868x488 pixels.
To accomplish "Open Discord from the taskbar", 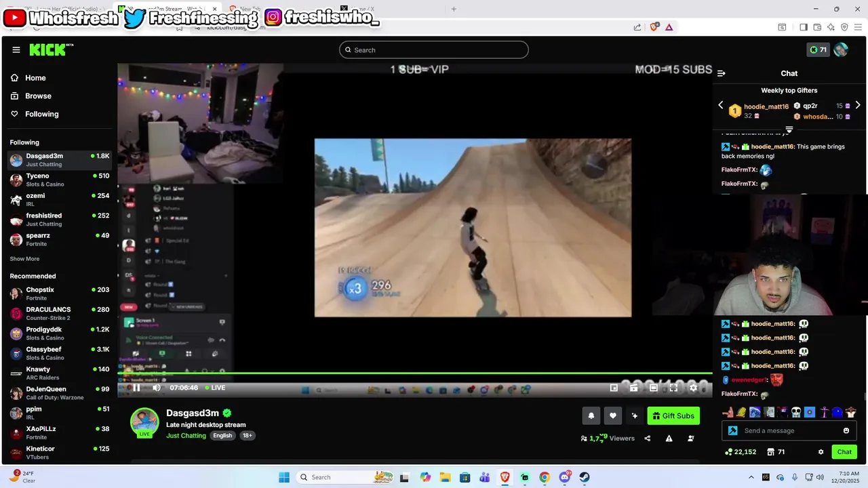I will [x=564, y=477].
